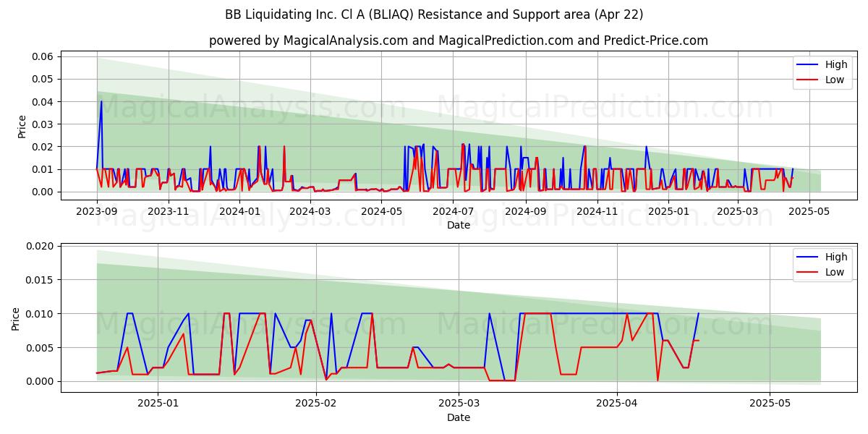Click the '2023-11' tick label
The height and width of the screenshot is (434, 868).
coord(169,211)
